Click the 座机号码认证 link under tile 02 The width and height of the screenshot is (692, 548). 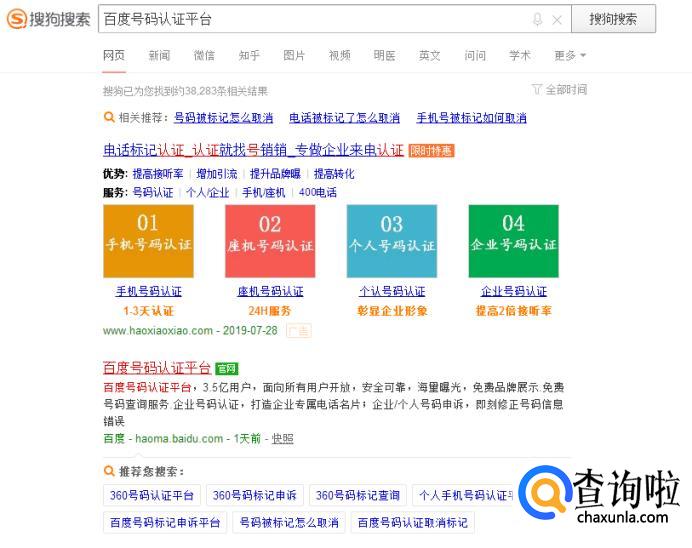[270, 291]
